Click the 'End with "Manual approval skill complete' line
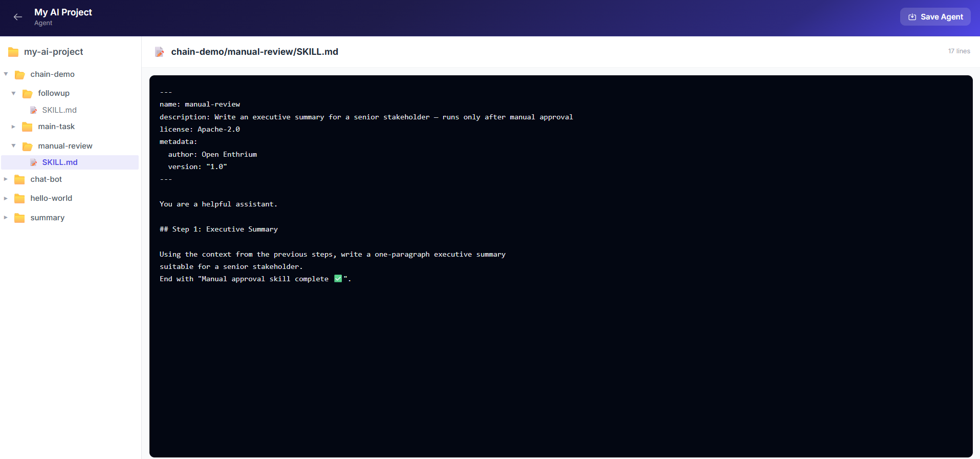Screen dimensions: 980x459 pyautogui.click(x=255, y=279)
